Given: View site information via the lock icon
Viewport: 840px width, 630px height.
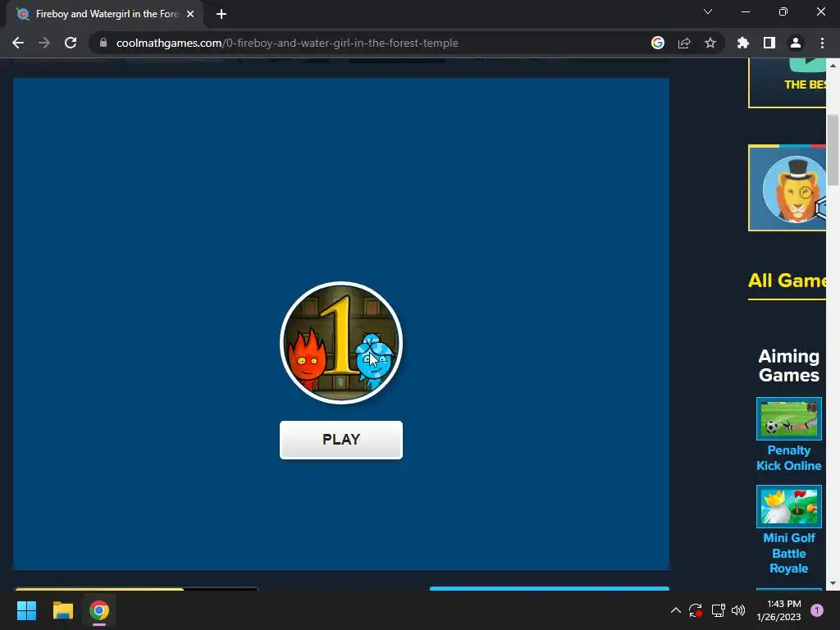Looking at the screenshot, I should 103,43.
